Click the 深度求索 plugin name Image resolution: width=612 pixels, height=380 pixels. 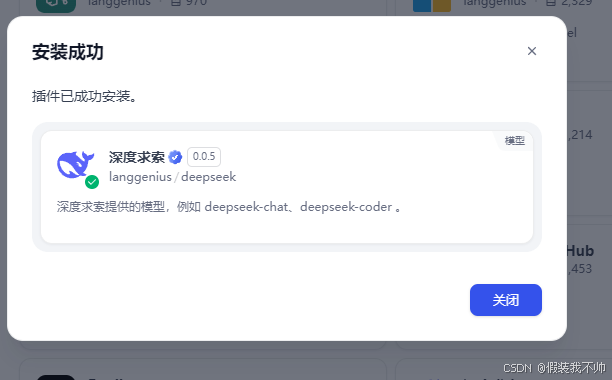137,157
